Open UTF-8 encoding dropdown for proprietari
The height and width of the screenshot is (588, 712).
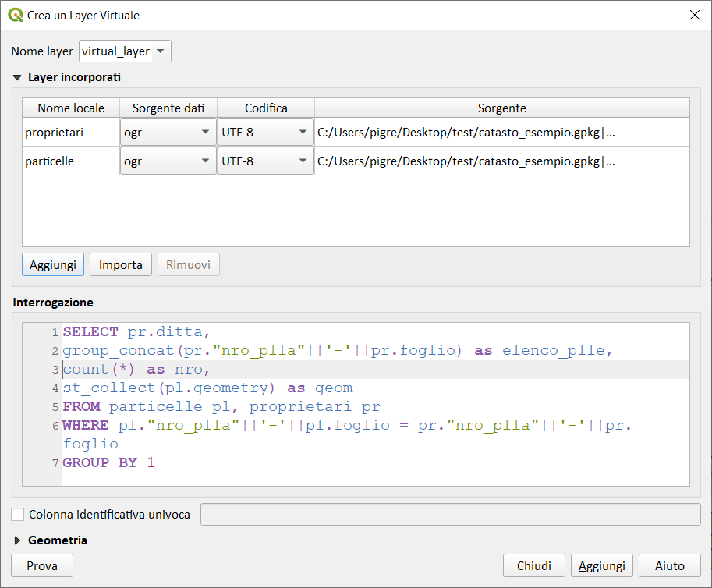click(265, 133)
